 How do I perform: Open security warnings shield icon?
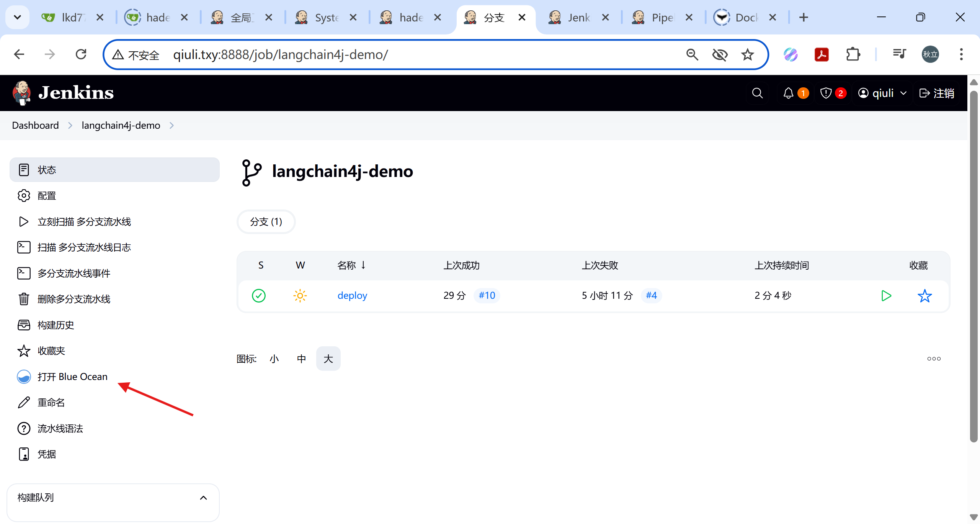[x=826, y=93]
